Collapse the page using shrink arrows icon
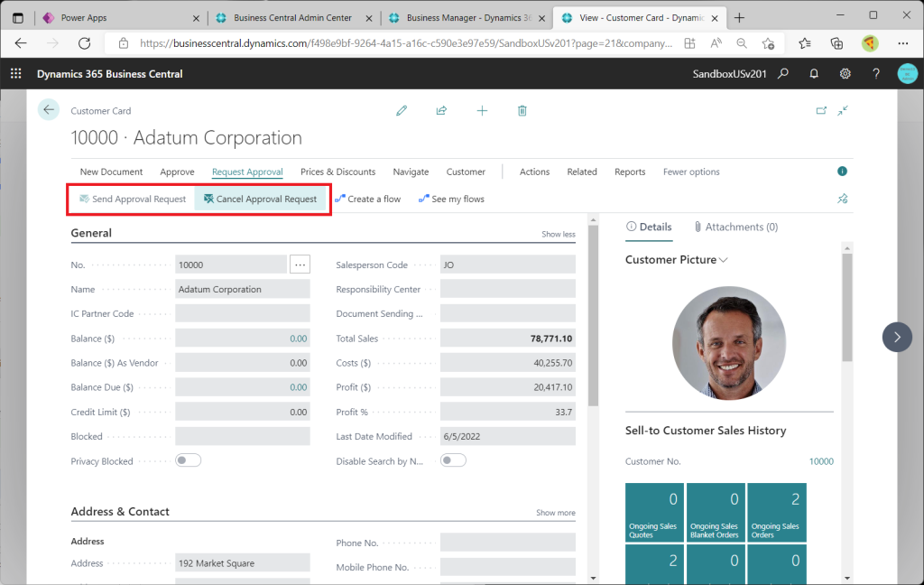The image size is (924, 585). point(844,110)
